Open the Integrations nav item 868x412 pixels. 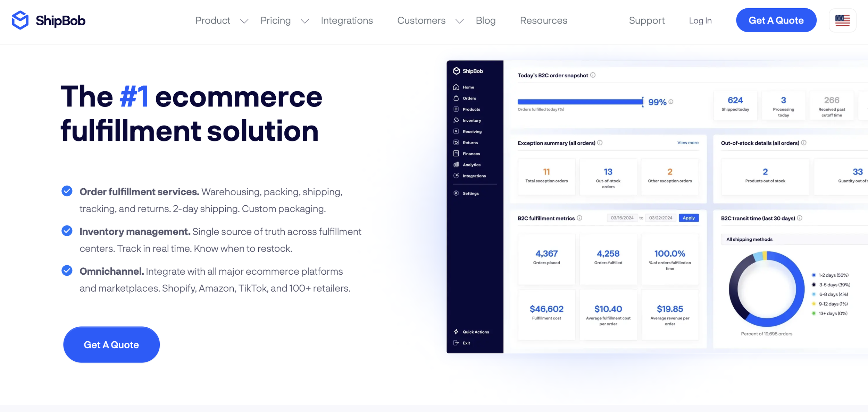tap(347, 20)
